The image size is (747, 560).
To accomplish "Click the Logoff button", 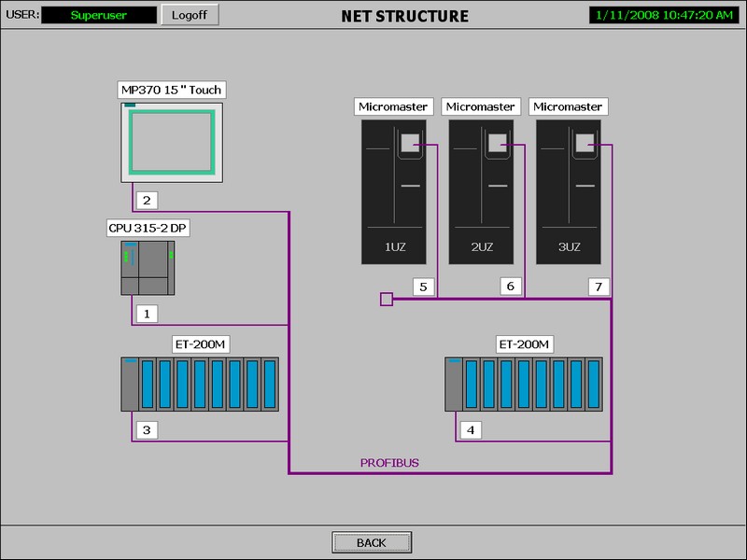I will click(x=190, y=15).
